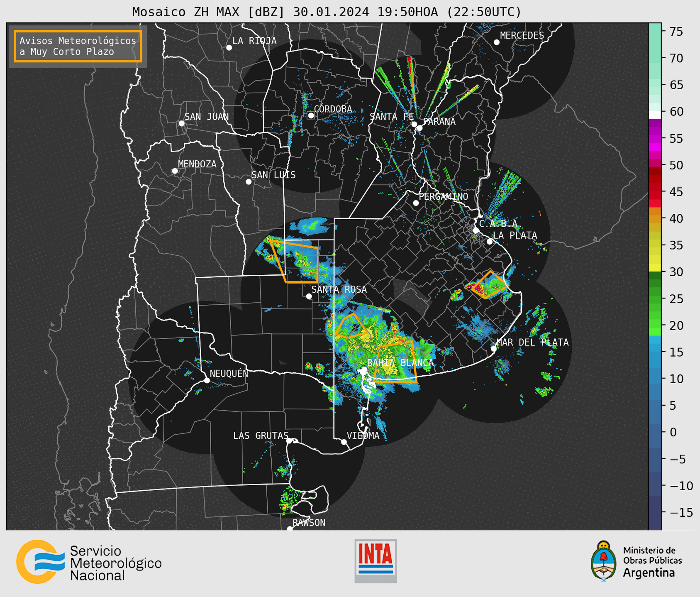
Task: Click the Mar del Plata marker dot
Action: [x=494, y=349]
